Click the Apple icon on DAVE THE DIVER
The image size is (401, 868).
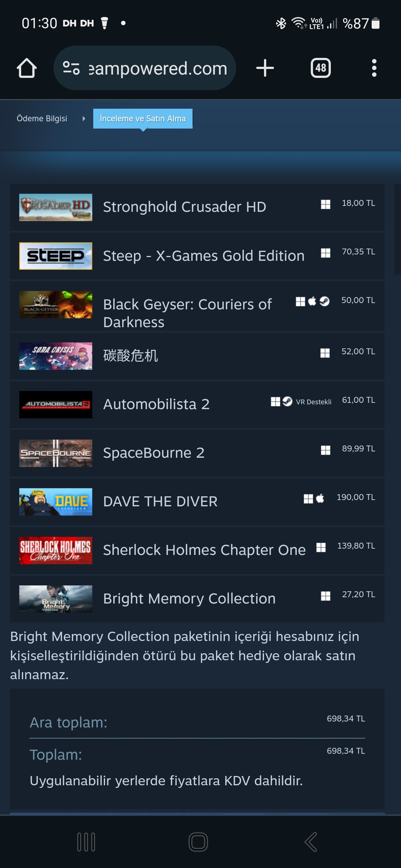pyautogui.click(x=320, y=499)
